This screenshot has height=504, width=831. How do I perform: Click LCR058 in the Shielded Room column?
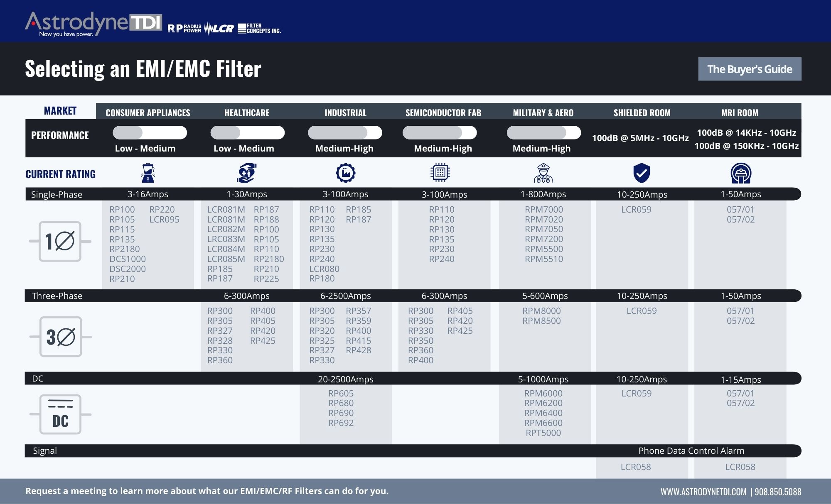(636, 467)
